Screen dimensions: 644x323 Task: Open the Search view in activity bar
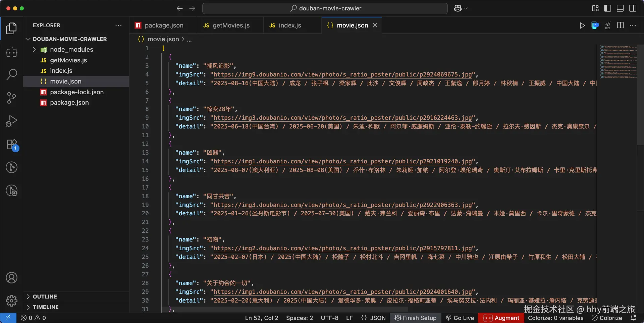coord(11,74)
